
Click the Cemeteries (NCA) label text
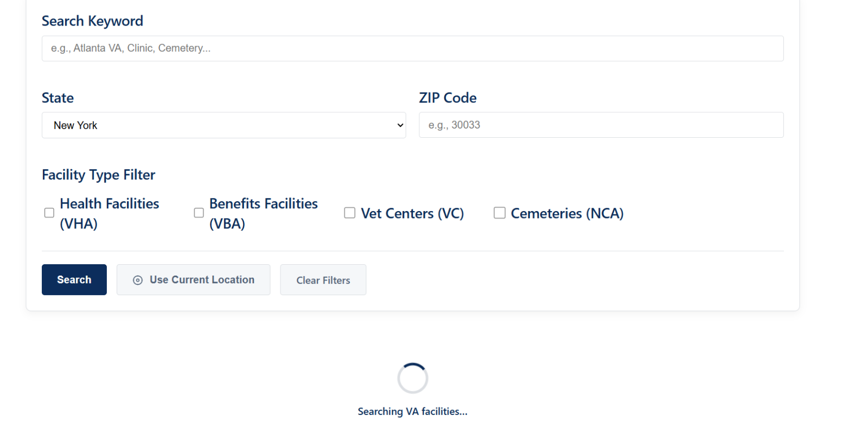click(x=567, y=213)
